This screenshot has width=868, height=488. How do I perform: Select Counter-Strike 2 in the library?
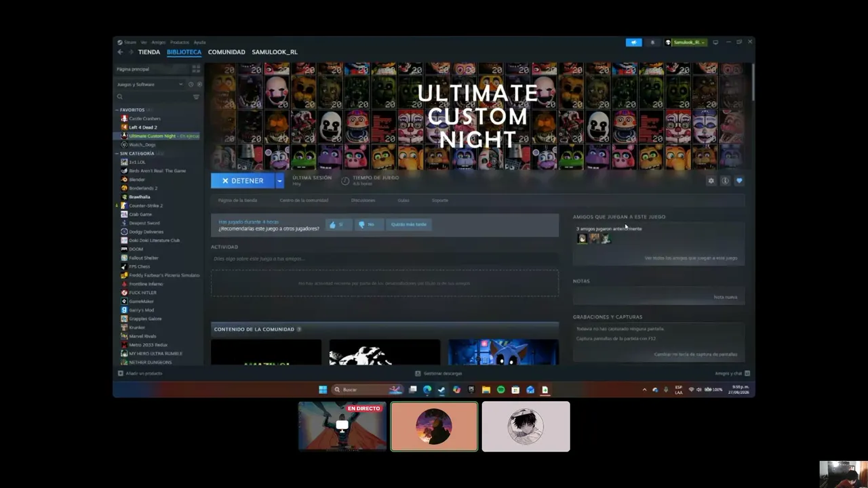pos(146,206)
